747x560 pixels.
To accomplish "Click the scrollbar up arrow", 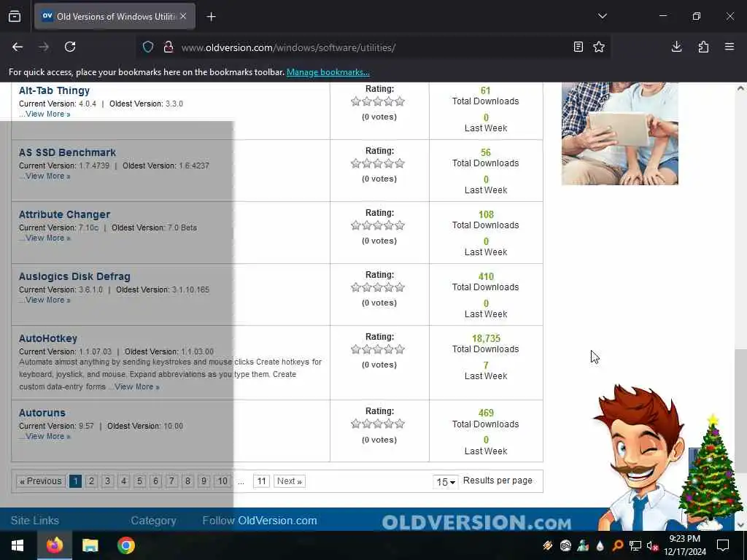I will (x=740, y=88).
